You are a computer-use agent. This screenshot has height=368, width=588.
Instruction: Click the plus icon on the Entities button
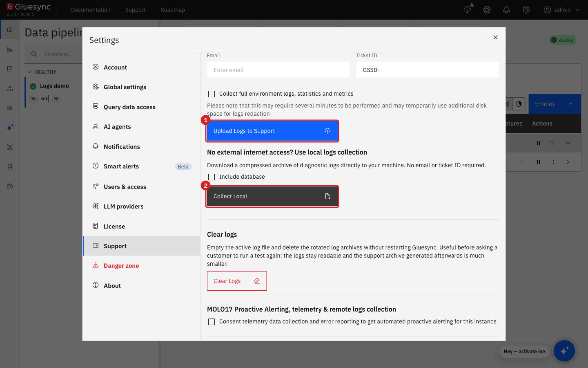[571, 104]
